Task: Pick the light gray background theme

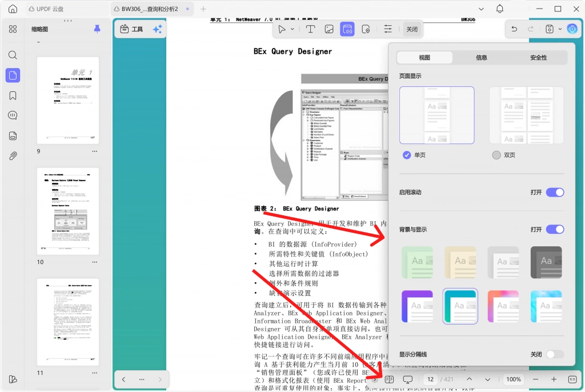Action: (x=503, y=262)
